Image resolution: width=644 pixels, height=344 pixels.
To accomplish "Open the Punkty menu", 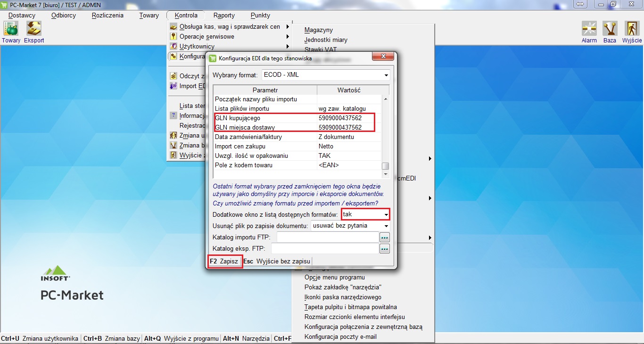I will 260,15.
